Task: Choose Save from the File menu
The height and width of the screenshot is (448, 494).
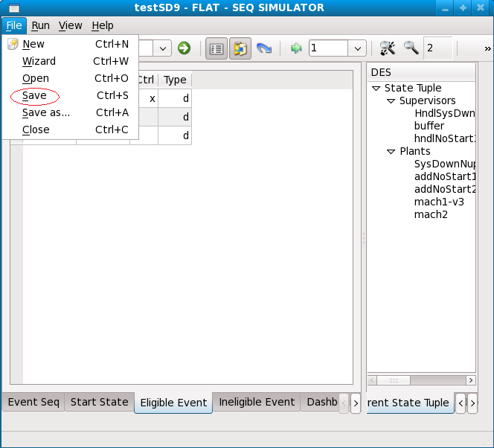Action: pyautogui.click(x=34, y=95)
